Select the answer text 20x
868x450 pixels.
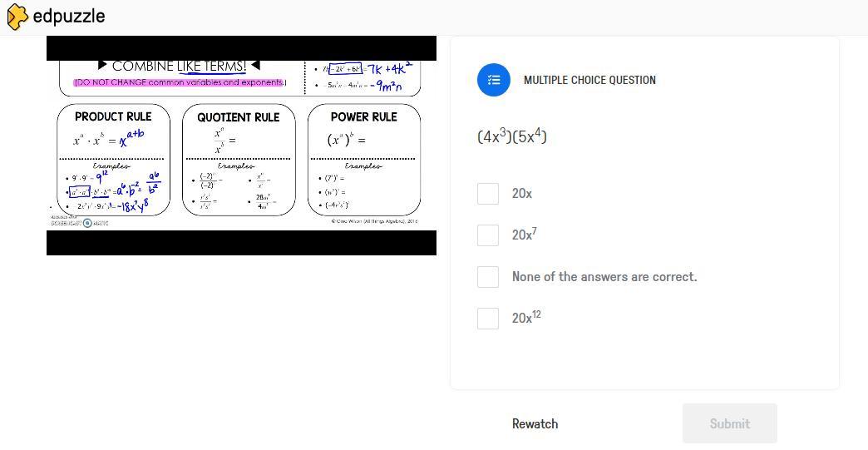522,194
